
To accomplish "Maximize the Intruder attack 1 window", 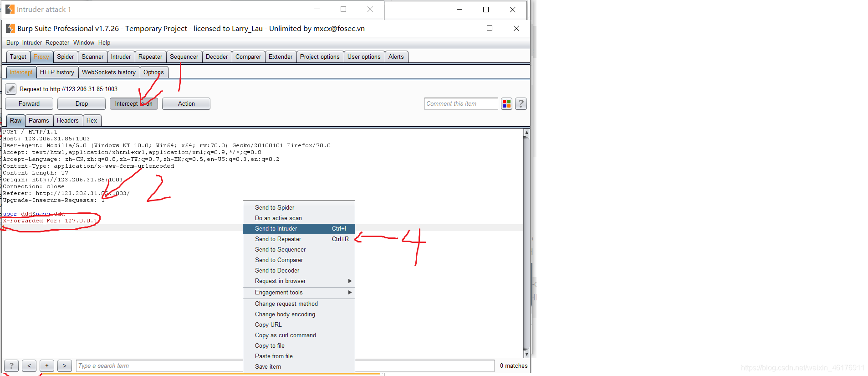I will pos(343,9).
